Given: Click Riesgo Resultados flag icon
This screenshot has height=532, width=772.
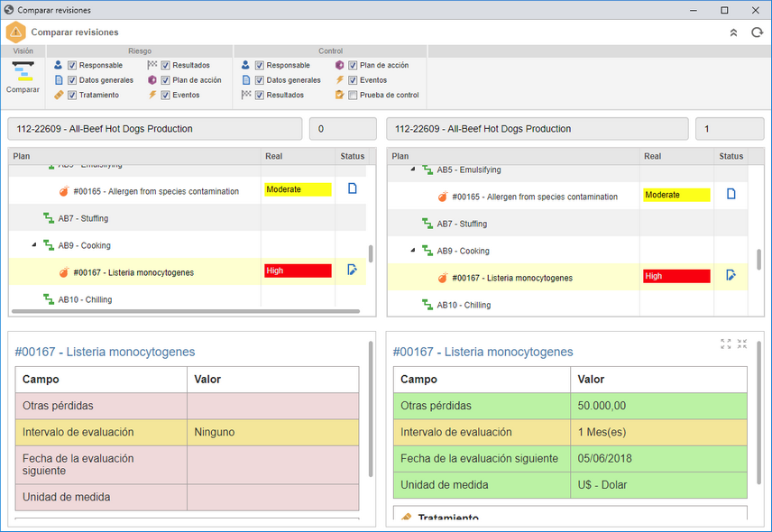Looking at the screenshot, I should pos(152,65).
